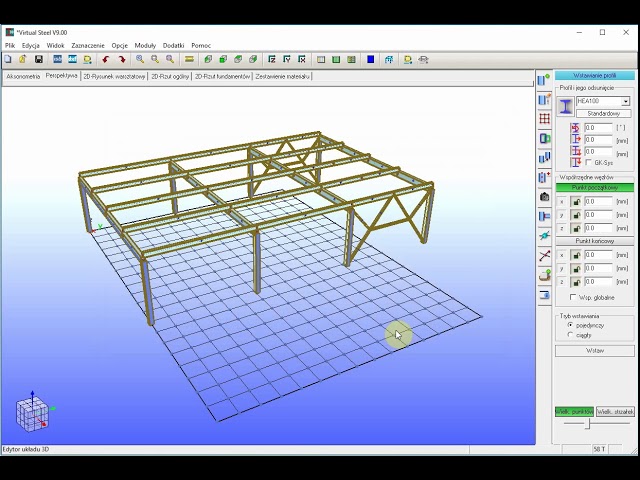Click the New file icon
The height and width of the screenshot is (480, 640).
pyautogui.click(x=8, y=60)
